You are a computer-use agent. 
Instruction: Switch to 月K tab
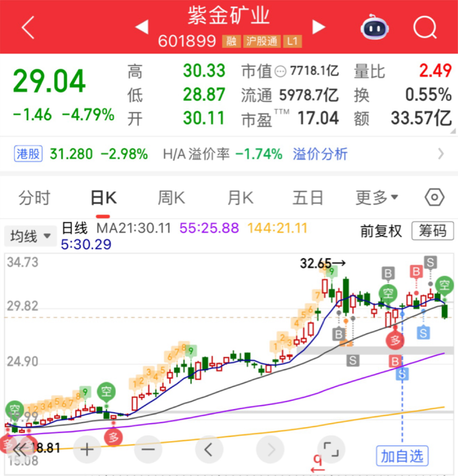pos(240,198)
